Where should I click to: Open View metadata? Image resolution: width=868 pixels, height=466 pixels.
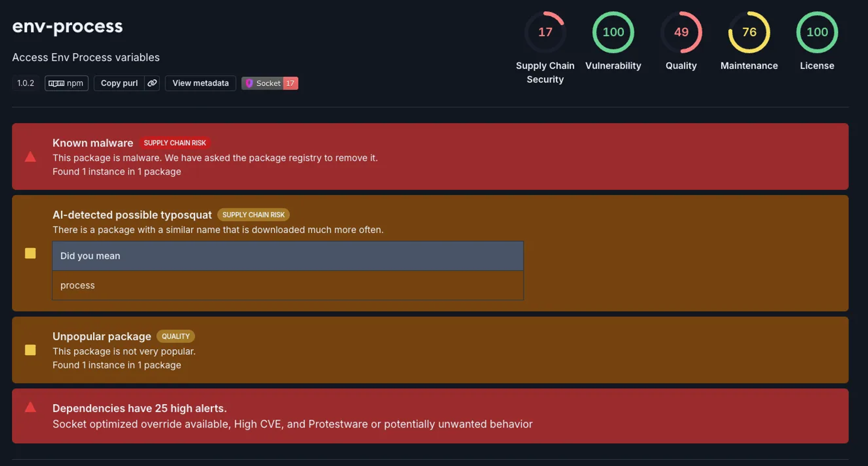pyautogui.click(x=200, y=83)
